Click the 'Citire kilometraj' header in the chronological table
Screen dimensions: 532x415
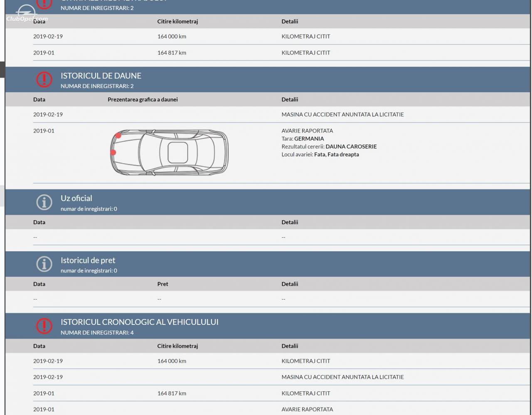tap(177, 346)
